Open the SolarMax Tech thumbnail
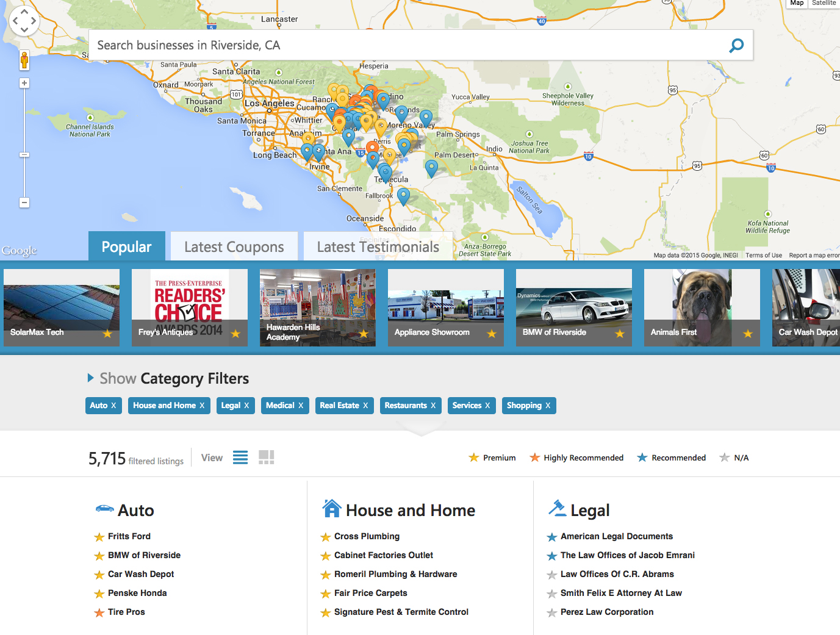 (x=62, y=307)
